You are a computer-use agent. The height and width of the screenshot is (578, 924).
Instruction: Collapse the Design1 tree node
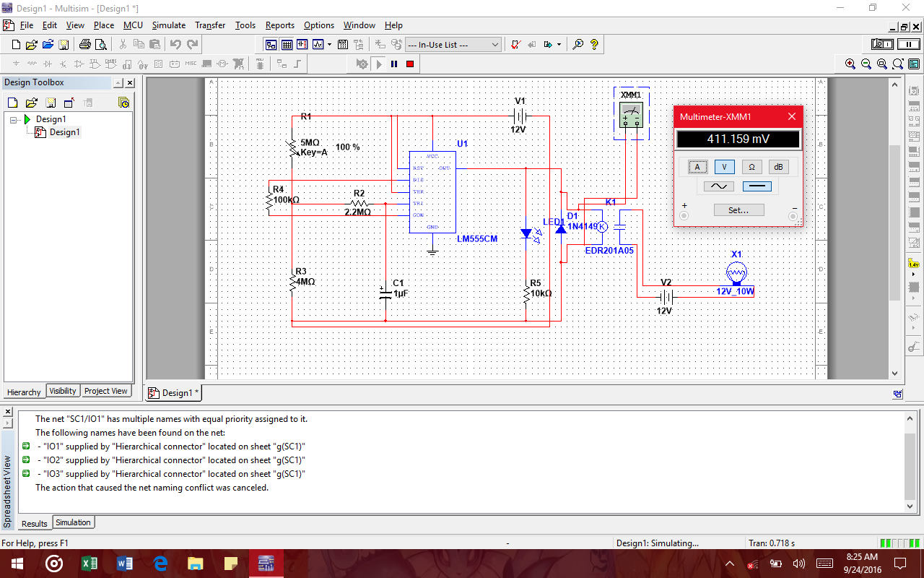[14, 119]
